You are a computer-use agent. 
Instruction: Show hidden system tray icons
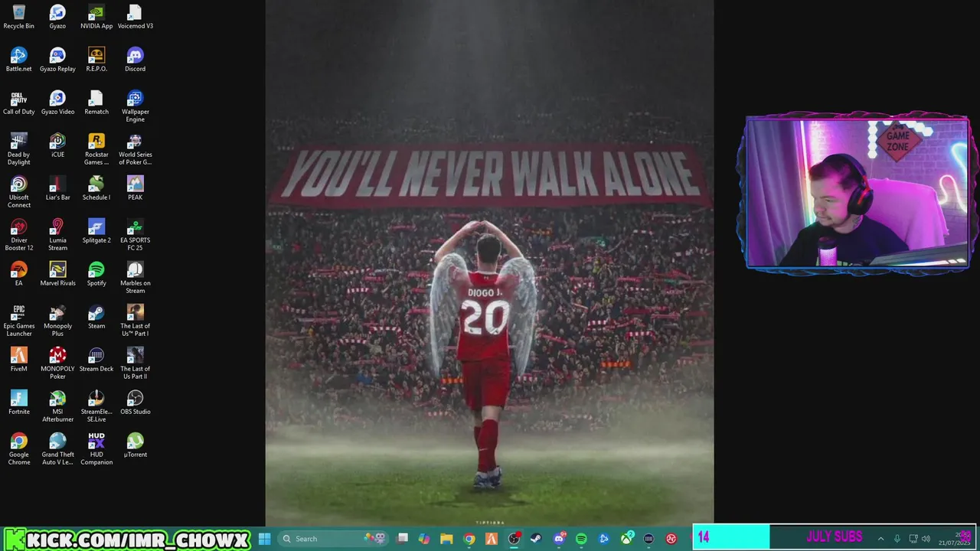coord(880,539)
